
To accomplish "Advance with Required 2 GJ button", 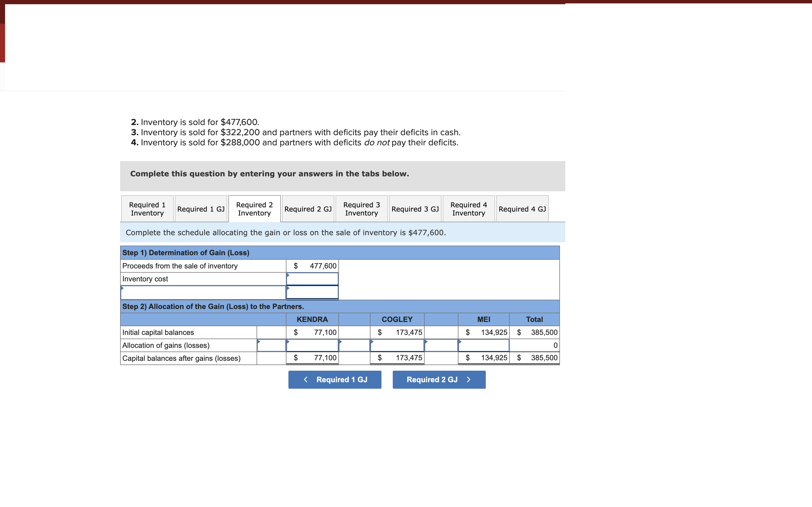I will click(439, 380).
